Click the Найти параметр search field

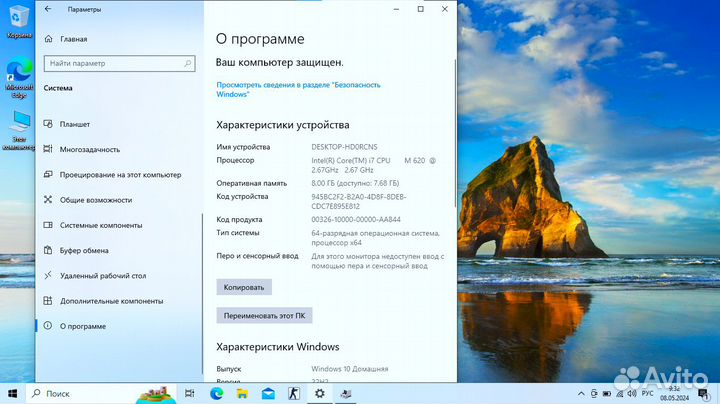click(x=119, y=63)
